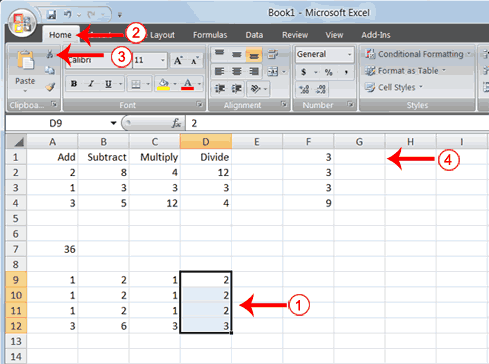The height and width of the screenshot is (364, 489).
Task: Toggle Top Align
Action: [219, 53]
